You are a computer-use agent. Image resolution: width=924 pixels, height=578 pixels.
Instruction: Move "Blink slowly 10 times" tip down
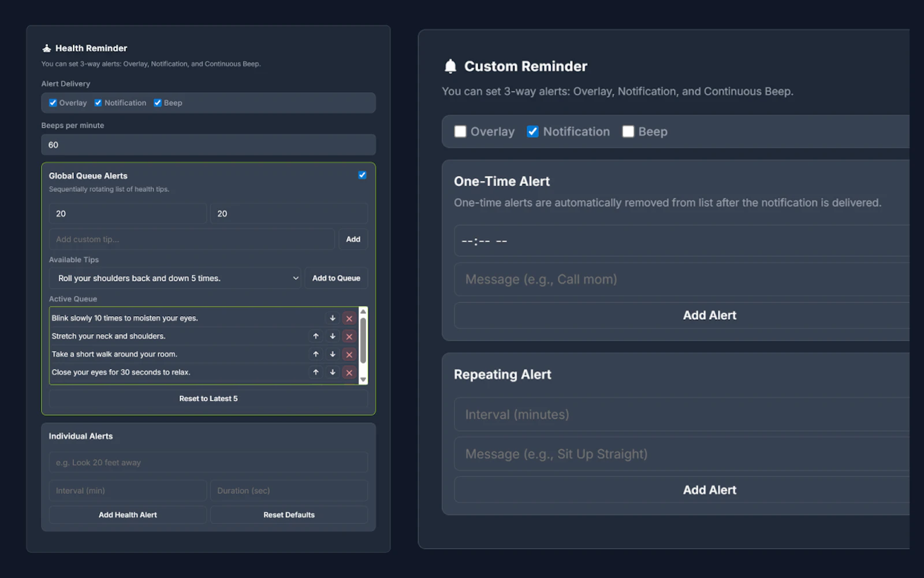click(x=332, y=318)
